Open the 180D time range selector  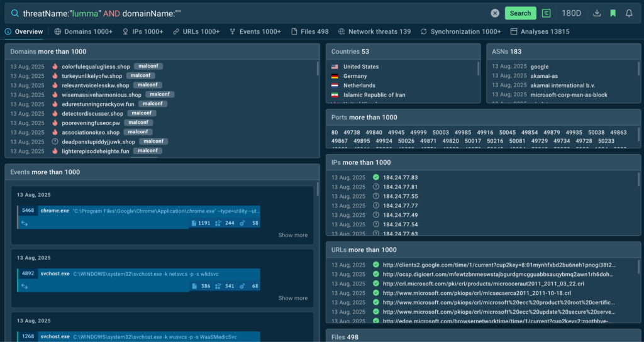[x=571, y=13]
